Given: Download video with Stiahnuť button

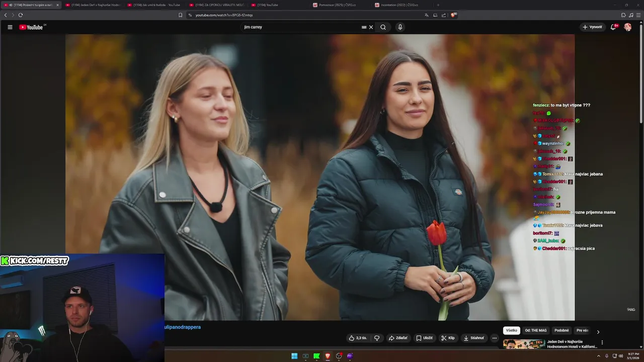Looking at the screenshot, I should [x=473, y=338].
